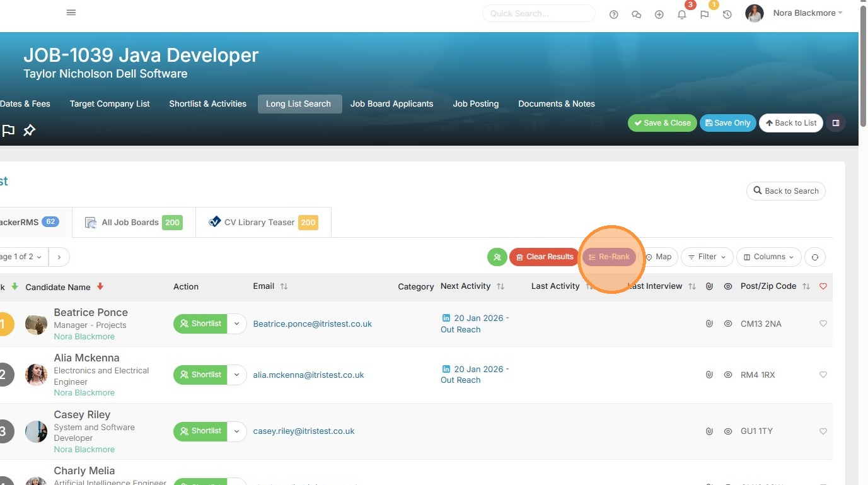Image resolution: width=868 pixels, height=485 pixels.
Task: Shortlist Beatrice Ponce
Action: point(200,324)
